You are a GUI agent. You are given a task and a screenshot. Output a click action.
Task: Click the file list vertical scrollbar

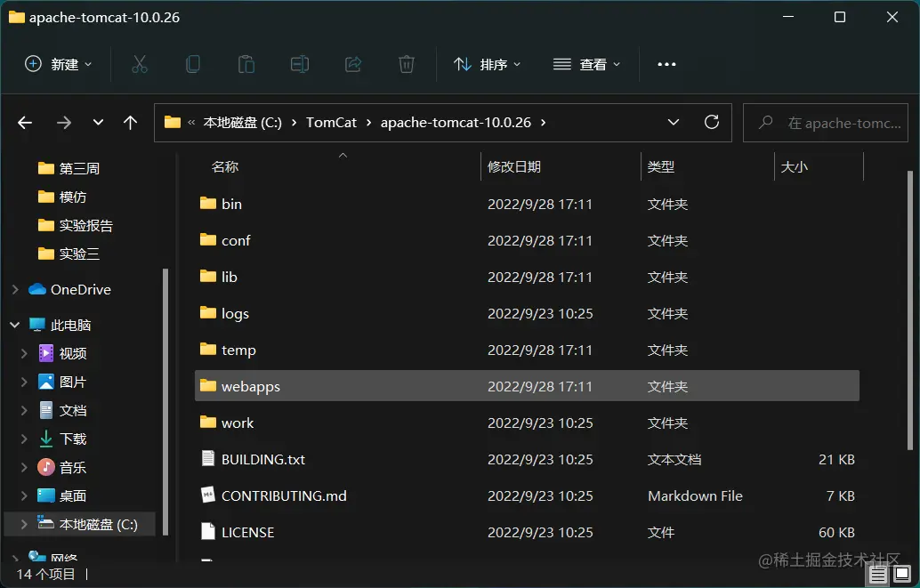click(x=910, y=310)
